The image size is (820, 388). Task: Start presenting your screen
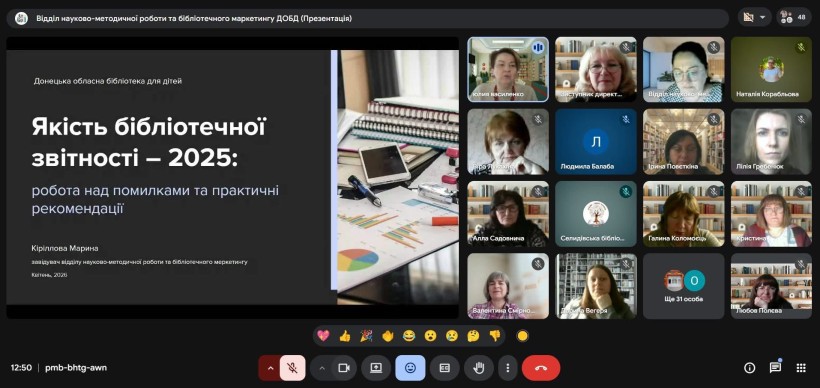[x=377, y=368]
